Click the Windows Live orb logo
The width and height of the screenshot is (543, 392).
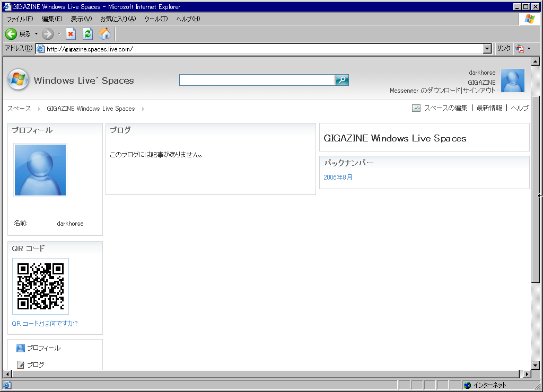19,79
